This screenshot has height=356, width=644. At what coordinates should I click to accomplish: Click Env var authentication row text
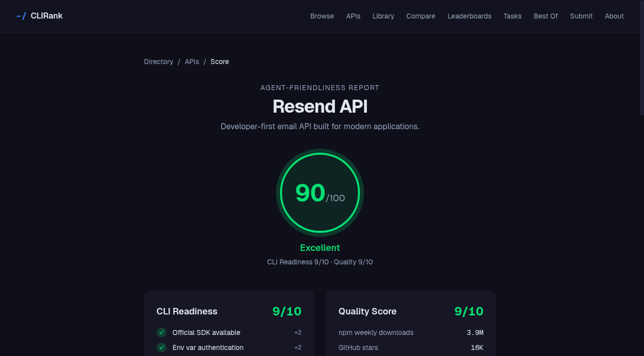coord(208,347)
